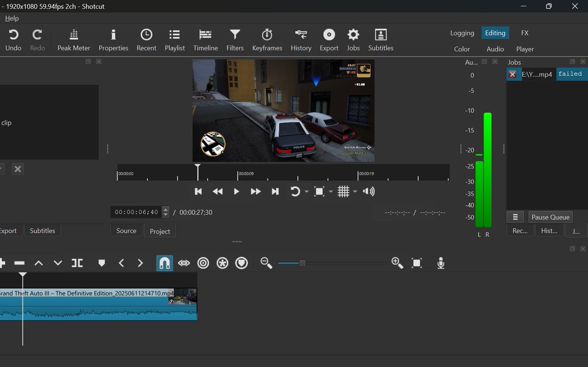Show the History panel
588x367 pixels.
point(301,40)
